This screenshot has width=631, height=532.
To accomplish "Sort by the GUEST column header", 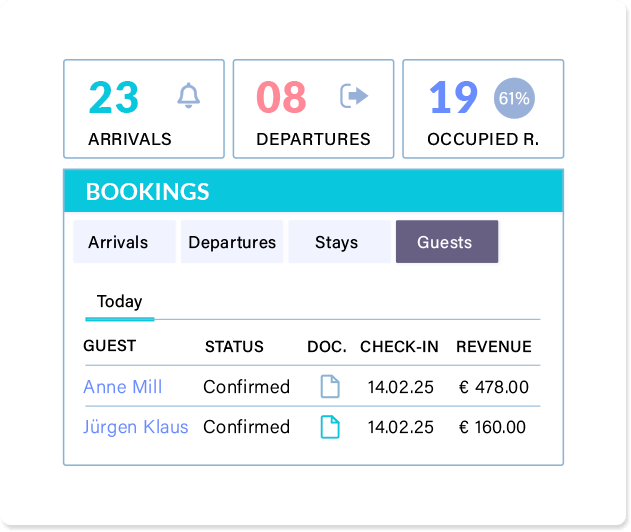I will click(x=109, y=346).
